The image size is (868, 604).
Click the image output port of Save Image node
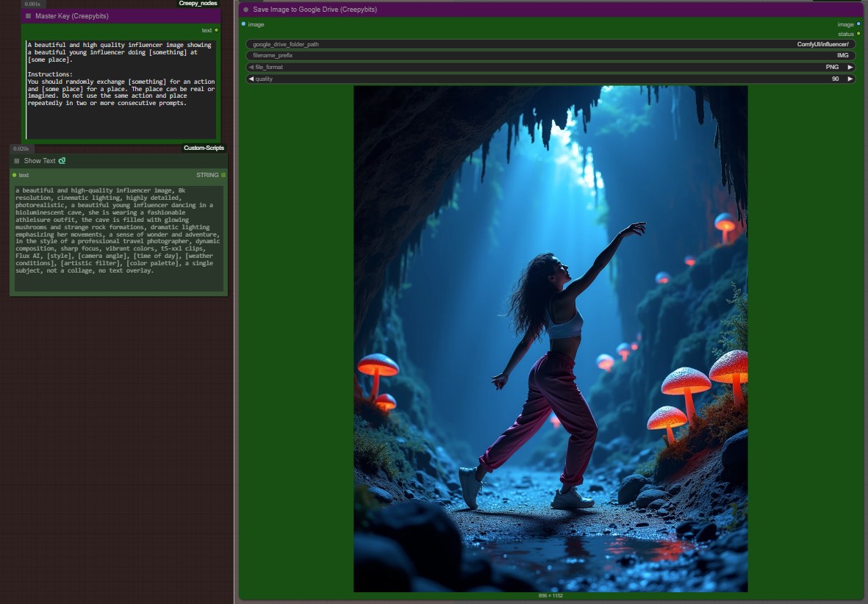pyautogui.click(x=858, y=24)
